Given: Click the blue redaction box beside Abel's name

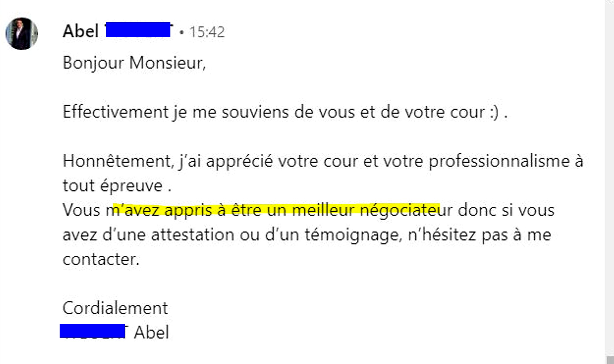Looking at the screenshot, I should click(138, 30).
